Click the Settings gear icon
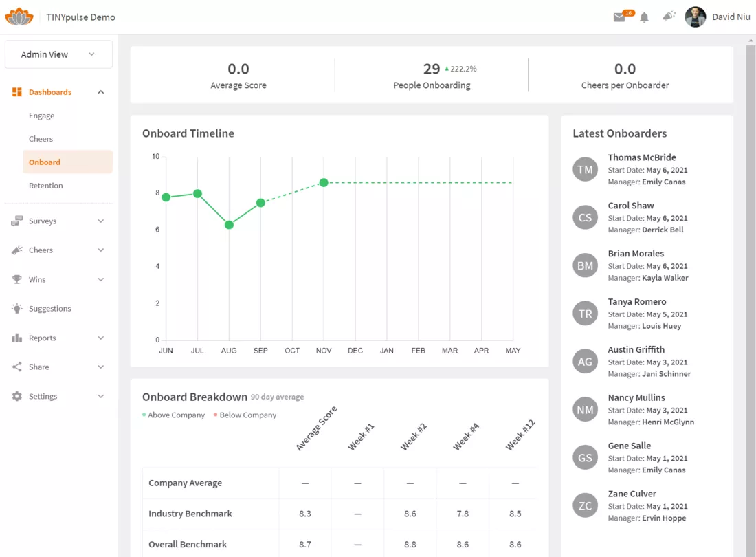Image resolution: width=756 pixels, height=557 pixels. pyautogui.click(x=17, y=396)
